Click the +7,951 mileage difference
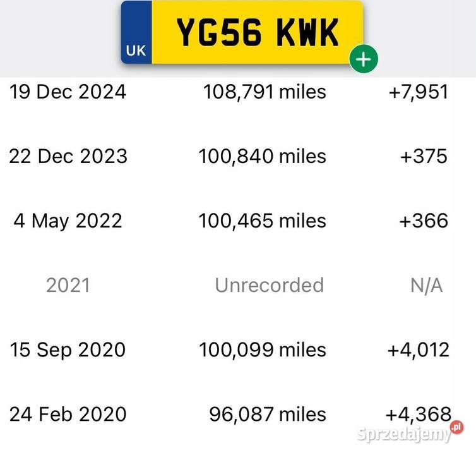 pos(419,92)
